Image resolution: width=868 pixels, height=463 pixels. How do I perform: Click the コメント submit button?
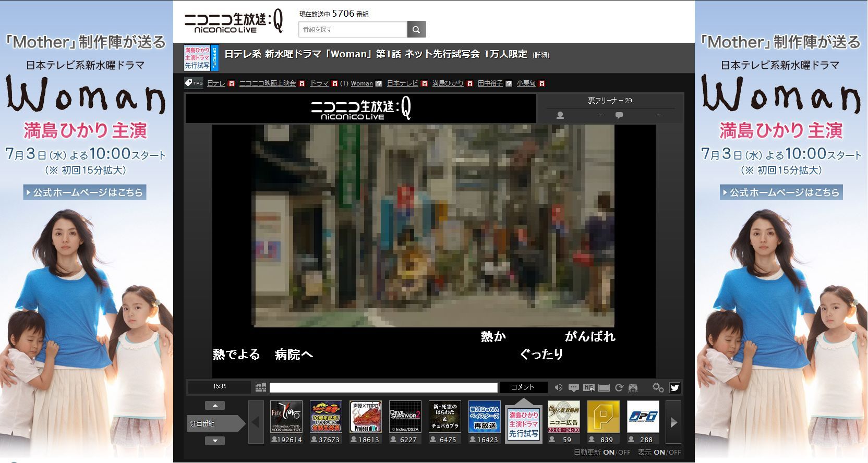coord(523,387)
